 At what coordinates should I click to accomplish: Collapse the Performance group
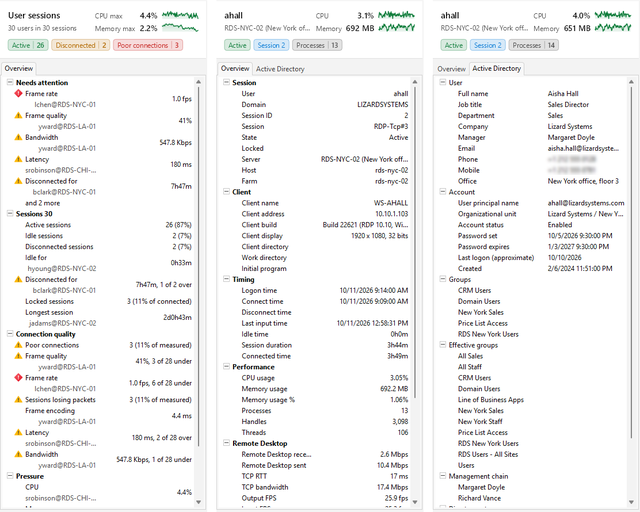coord(226,367)
